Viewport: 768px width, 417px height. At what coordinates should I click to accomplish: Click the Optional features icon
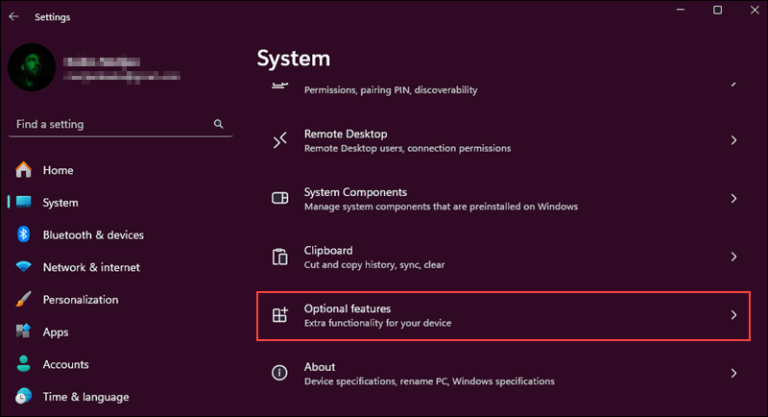pos(281,316)
